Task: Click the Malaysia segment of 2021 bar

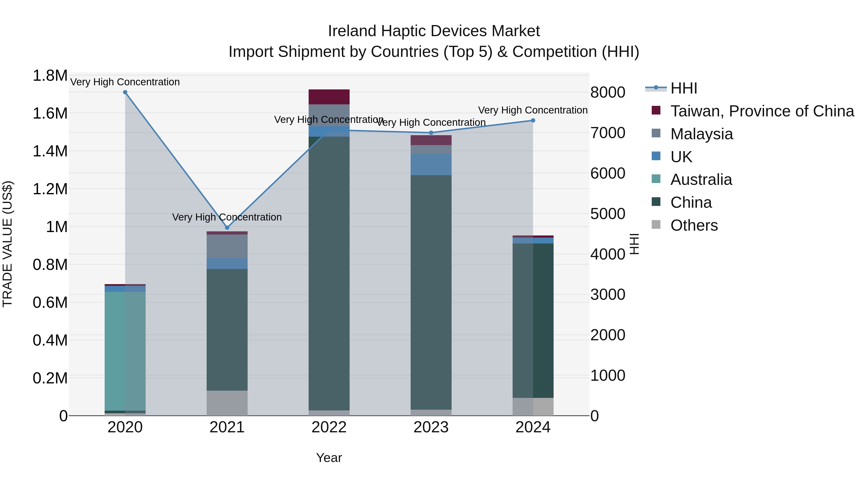Action: pyautogui.click(x=227, y=247)
